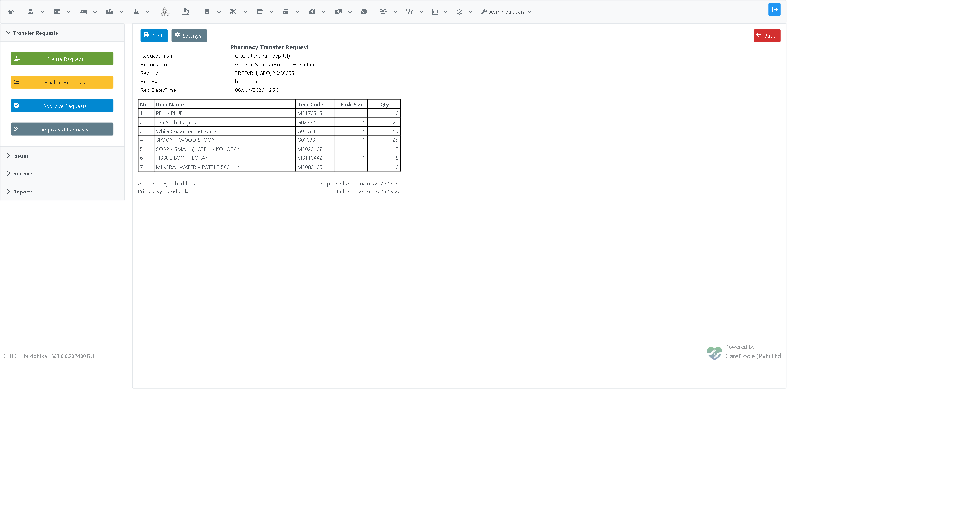Expand the Reports section
The height and width of the screenshot is (525, 980).
(62, 191)
